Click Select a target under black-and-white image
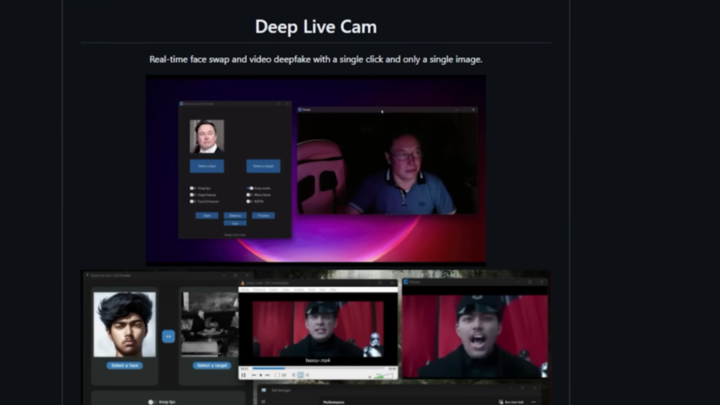This screenshot has width=720, height=405. pos(212,366)
